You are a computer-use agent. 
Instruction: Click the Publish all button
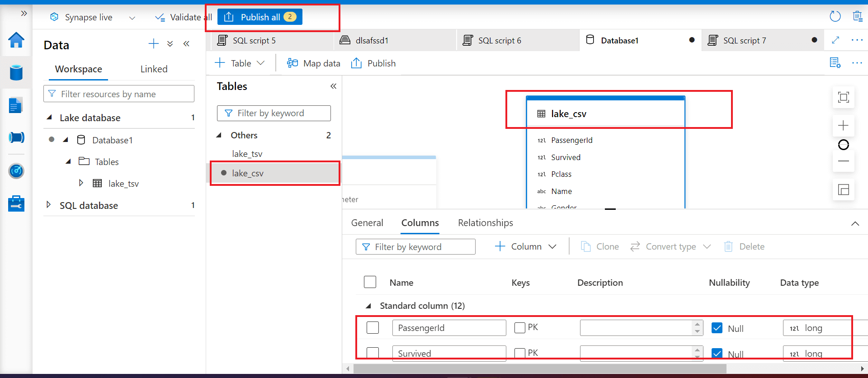pos(260,17)
